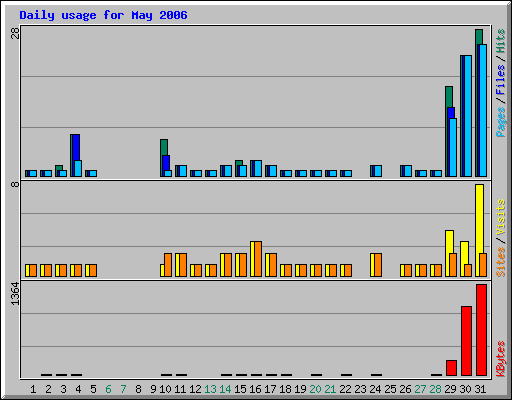Click green weekend day label '20'
Viewport: 512px width, 400px height.
pos(315,389)
